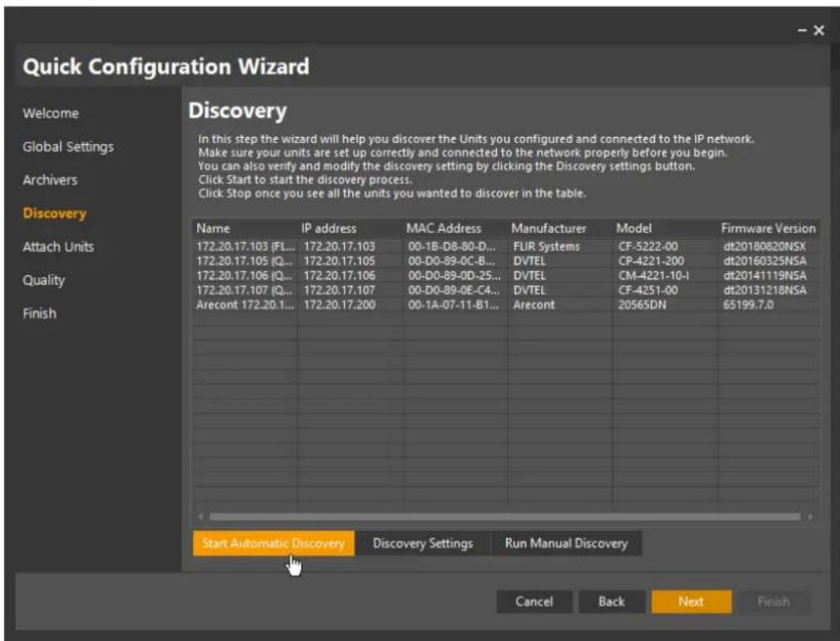Viewport: 840px width, 641px height.
Task: Run Manual Discovery
Action: coord(566,544)
